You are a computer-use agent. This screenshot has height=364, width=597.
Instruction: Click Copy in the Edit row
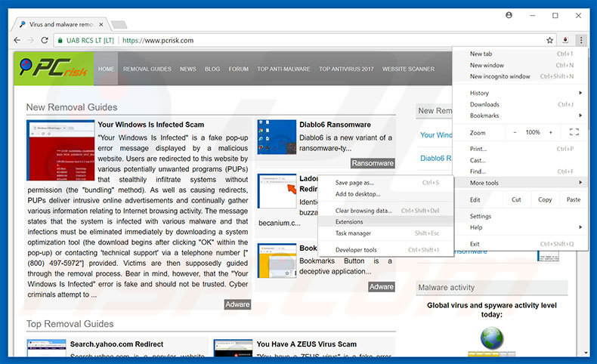[545, 199]
